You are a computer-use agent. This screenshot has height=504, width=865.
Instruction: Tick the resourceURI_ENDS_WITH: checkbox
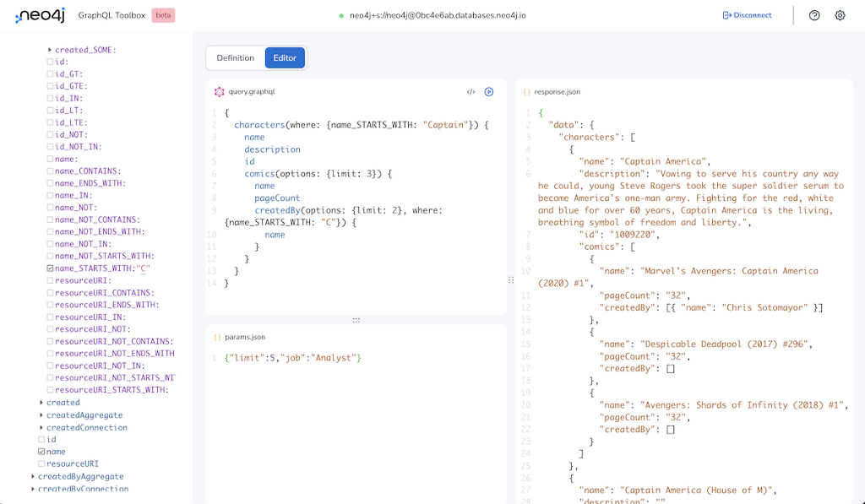click(x=50, y=305)
